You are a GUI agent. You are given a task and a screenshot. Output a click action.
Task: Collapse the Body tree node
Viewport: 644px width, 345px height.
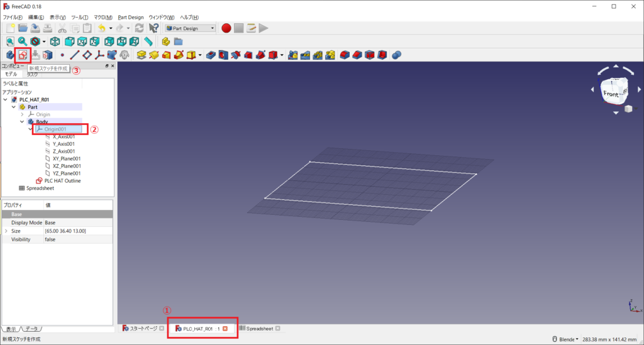[22, 122]
